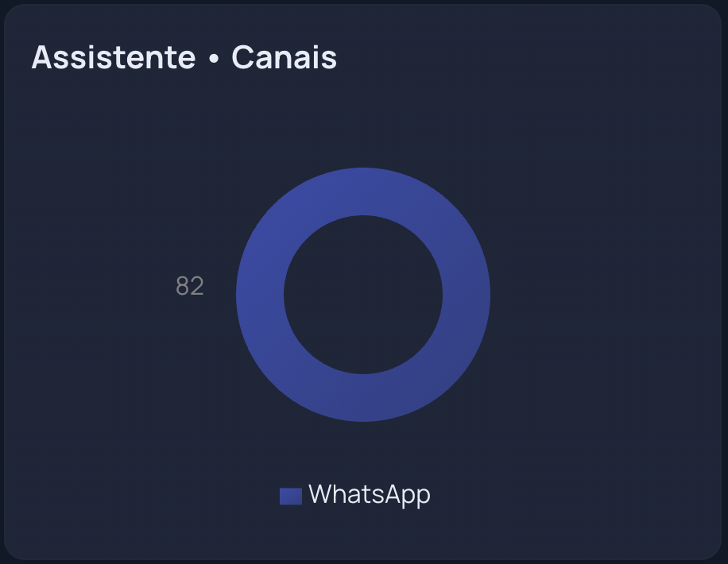The width and height of the screenshot is (728, 564).
Task: Click the word Canais in the heading
Action: coord(284,58)
